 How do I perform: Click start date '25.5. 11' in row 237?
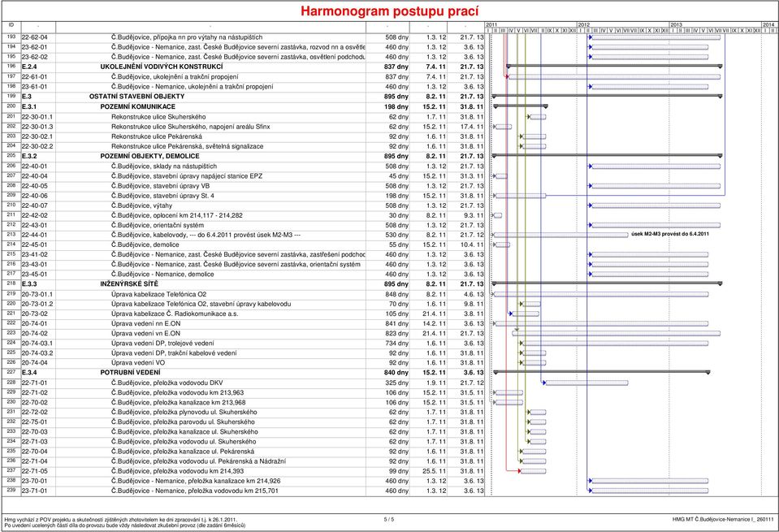point(435,471)
